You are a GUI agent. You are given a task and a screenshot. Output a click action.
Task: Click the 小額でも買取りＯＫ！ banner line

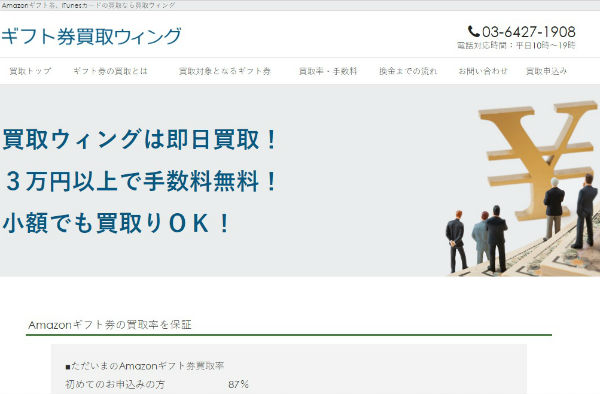click(116, 223)
